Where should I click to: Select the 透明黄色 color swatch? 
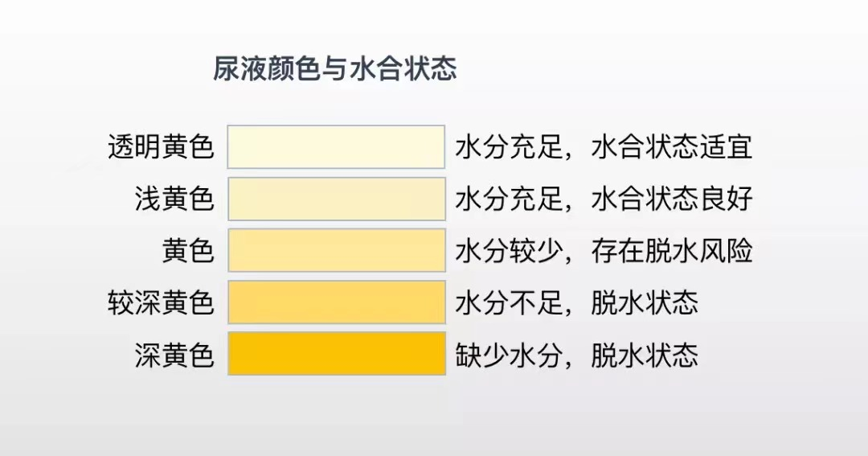[336, 146]
